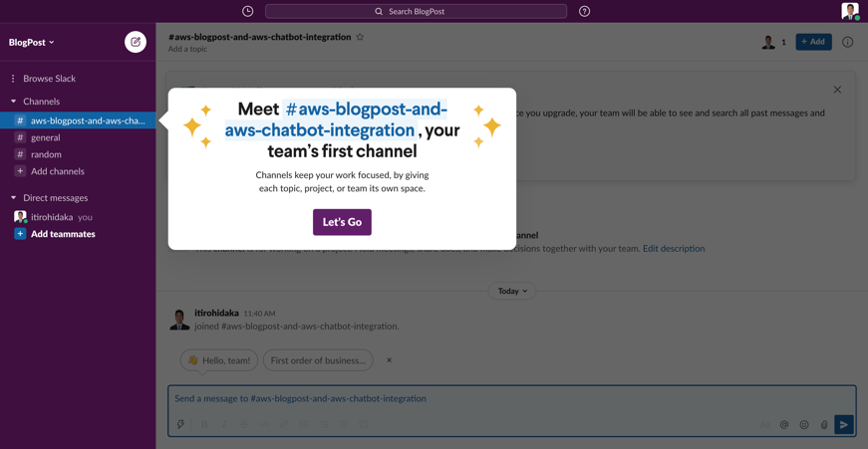Click the Let's Go button

point(342,222)
